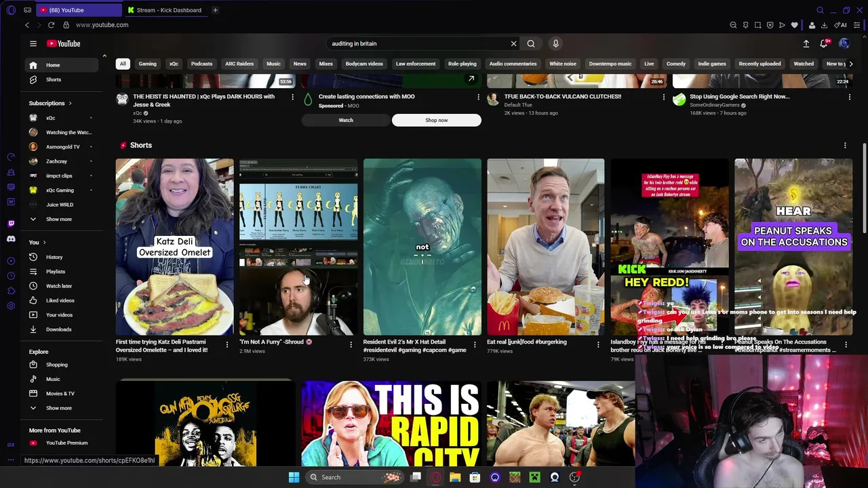Select the 'Music' filter chip
The width and height of the screenshot is (868, 488).
[273, 64]
